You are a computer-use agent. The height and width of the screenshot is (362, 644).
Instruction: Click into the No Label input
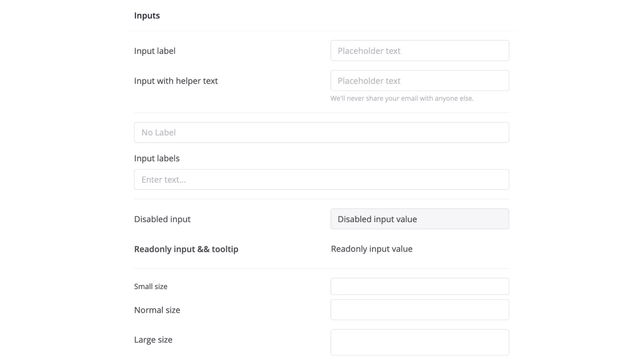[321, 132]
